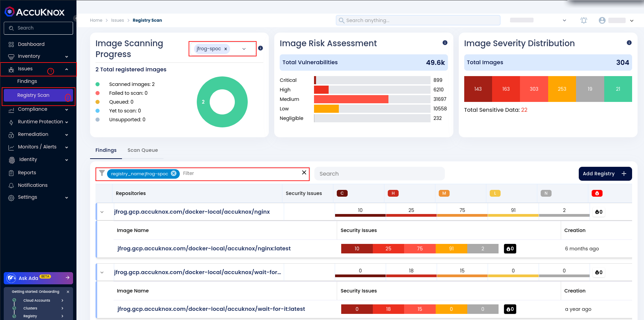Select Registry Scan in sidebar
Screen dimensions: 644x320
38,95
